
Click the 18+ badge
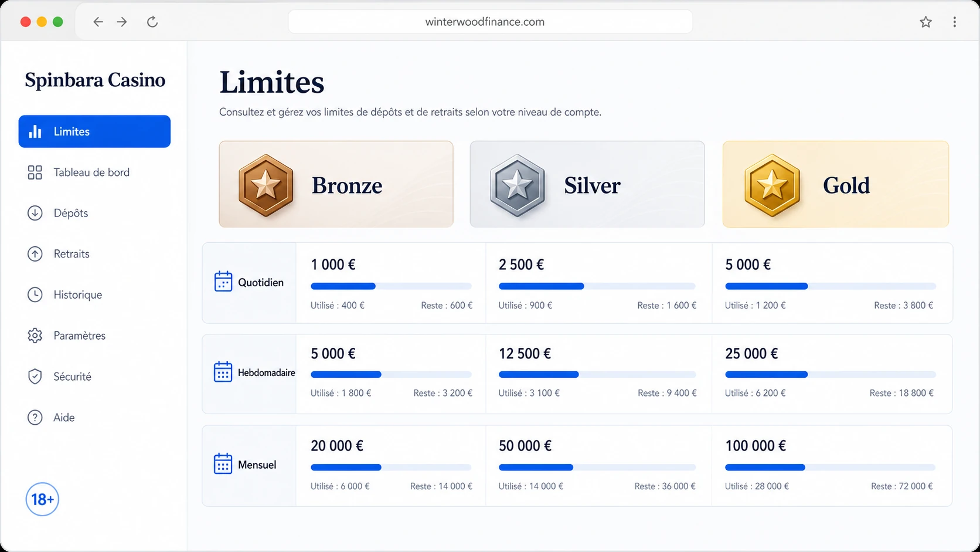point(42,499)
